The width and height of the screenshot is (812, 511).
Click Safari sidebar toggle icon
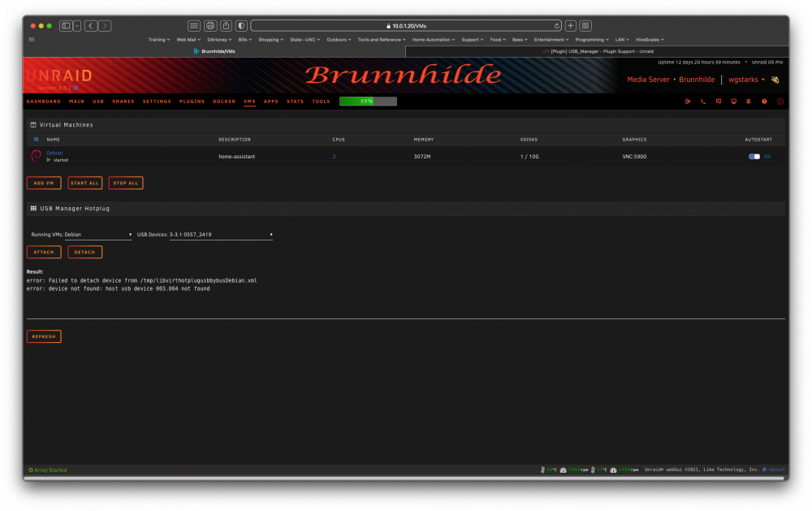(x=66, y=25)
